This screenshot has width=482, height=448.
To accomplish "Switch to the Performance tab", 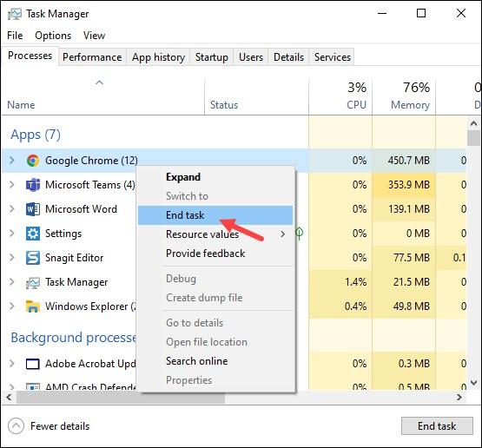I will pyautogui.click(x=92, y=57).
